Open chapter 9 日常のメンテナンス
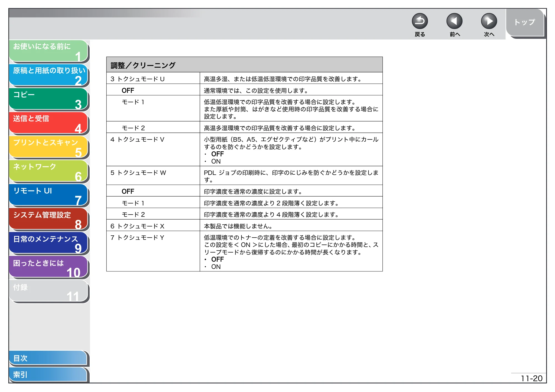 tap(49, 243)
